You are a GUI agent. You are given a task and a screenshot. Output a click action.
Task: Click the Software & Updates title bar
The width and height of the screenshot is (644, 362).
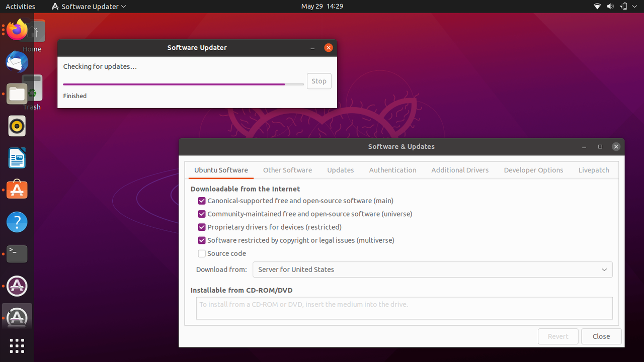[401, 147]
